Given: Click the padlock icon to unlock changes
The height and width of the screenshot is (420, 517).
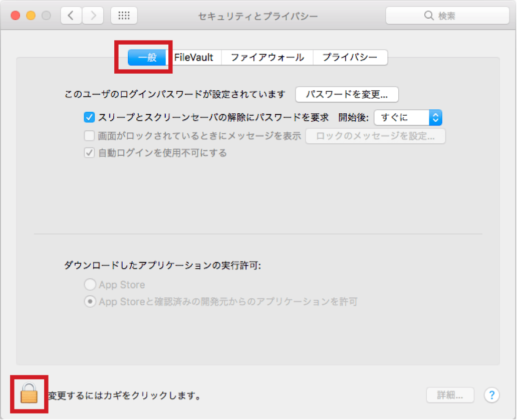Looking at the screenshot, I should coord(29,394).
